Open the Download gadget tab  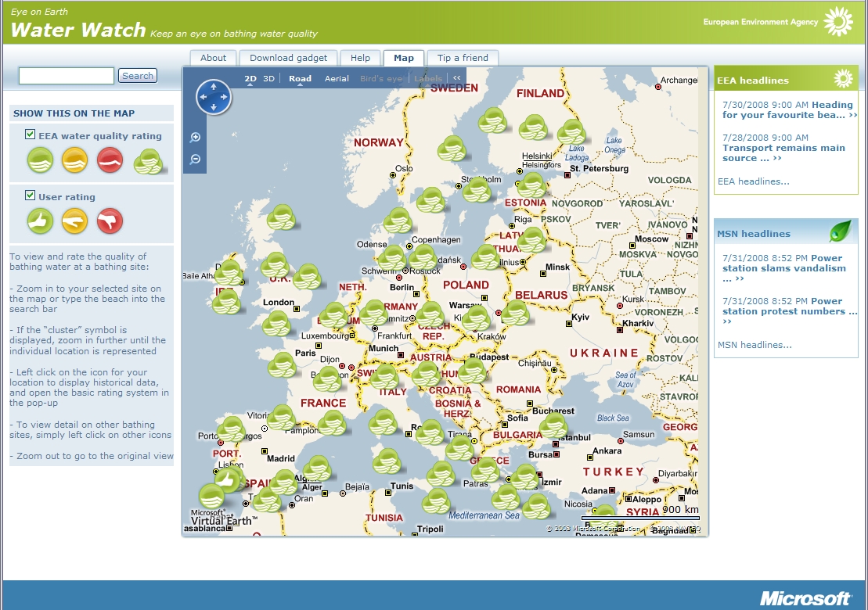288,58
